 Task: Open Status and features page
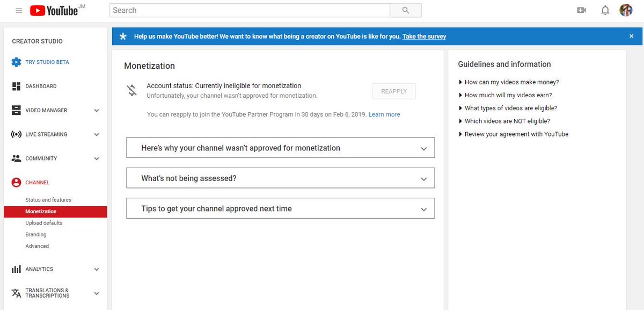pos(48,200)
